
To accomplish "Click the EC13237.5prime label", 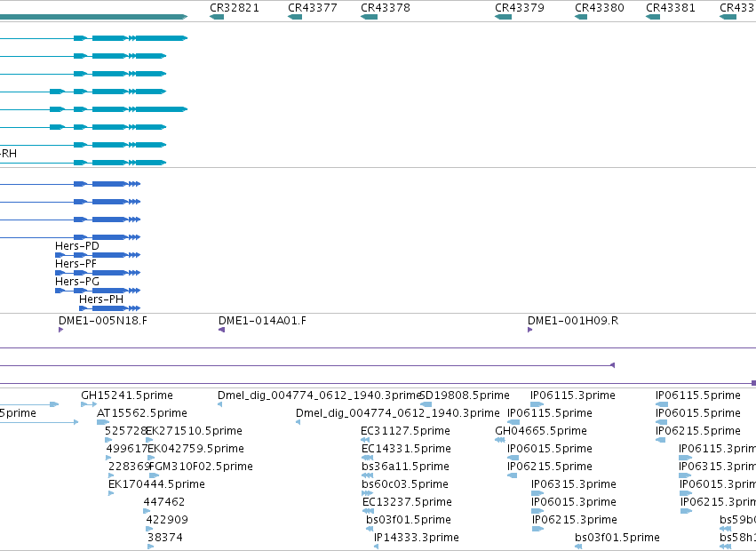I will (x=407, y=502).
